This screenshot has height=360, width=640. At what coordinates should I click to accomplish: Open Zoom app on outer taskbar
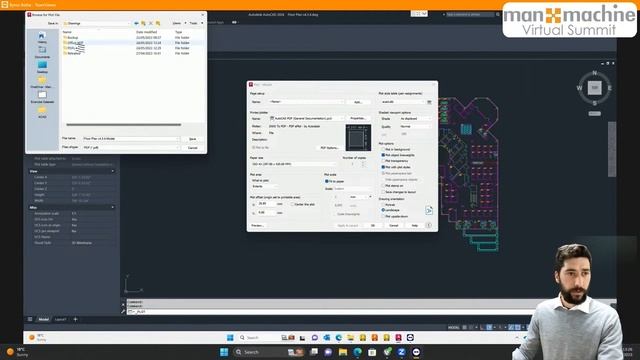[x=401, y=352]
